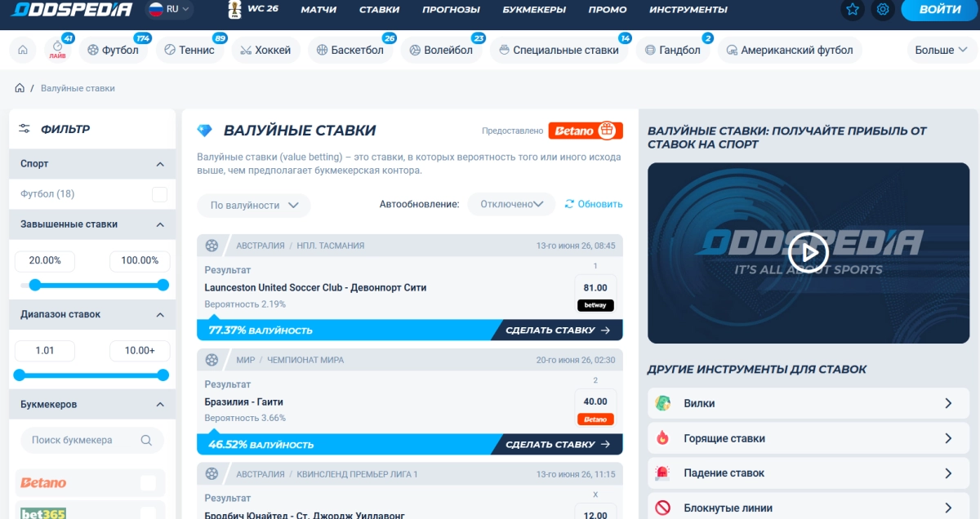980x519 pixels.
Task: Click the 81.00 odds button
Action: (595, 287)
